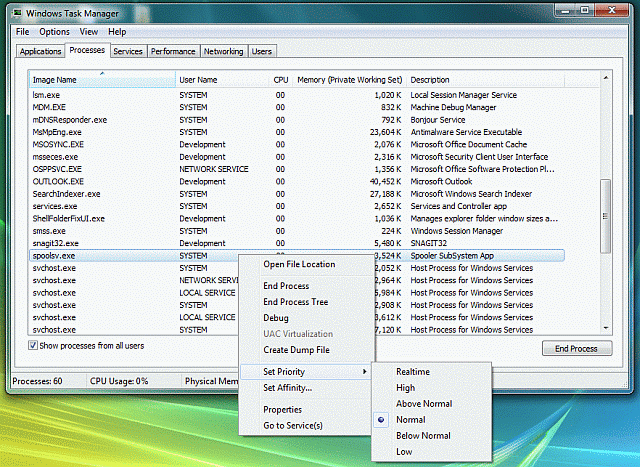The width and height of the screenshot is (640, 467).
Task: Click the Task Manager title bar icon
Action: pyautogui.click(x=15, y=12)
